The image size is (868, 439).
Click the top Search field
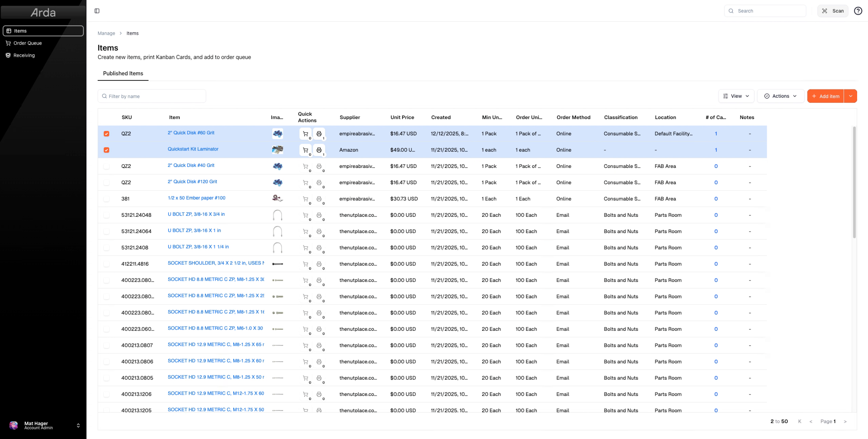765,11
